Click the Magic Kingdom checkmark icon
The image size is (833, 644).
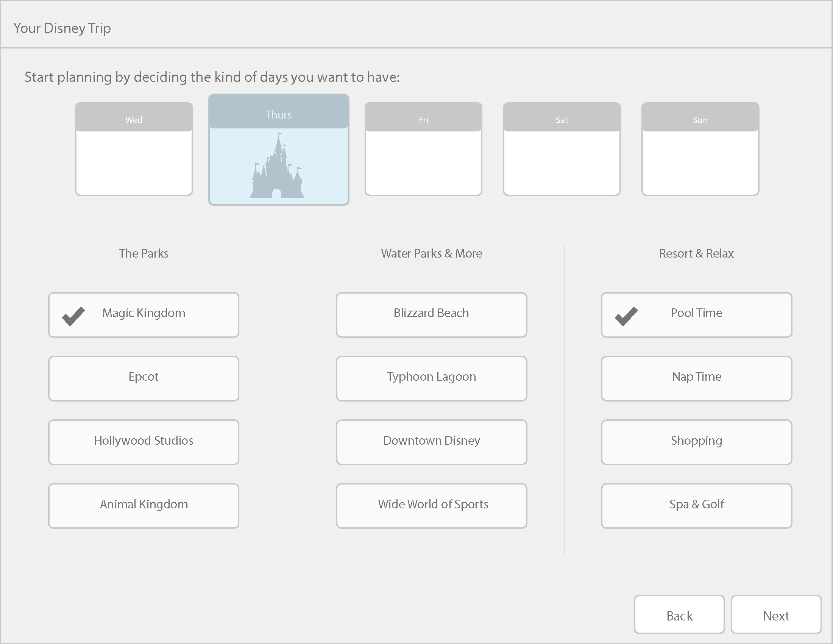pos(73,316)
